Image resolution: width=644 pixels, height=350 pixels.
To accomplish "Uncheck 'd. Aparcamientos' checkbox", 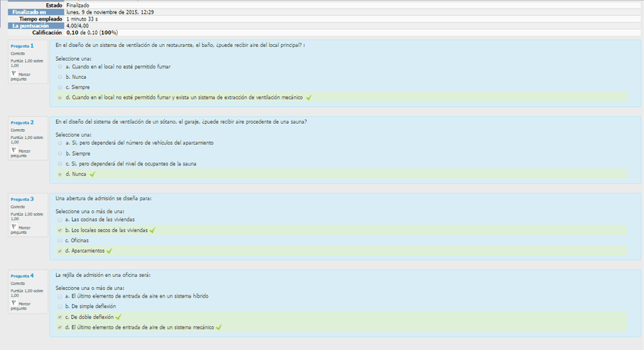I will click(x=60, y=251).
